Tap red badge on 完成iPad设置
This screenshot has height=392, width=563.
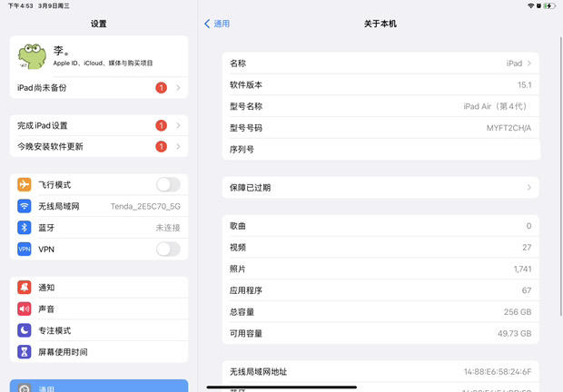click(162, 125)
